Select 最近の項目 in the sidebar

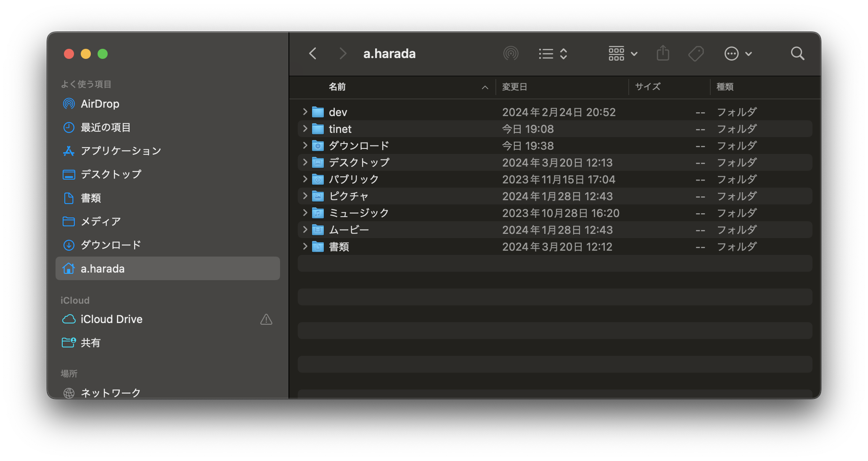click(106, 127)
